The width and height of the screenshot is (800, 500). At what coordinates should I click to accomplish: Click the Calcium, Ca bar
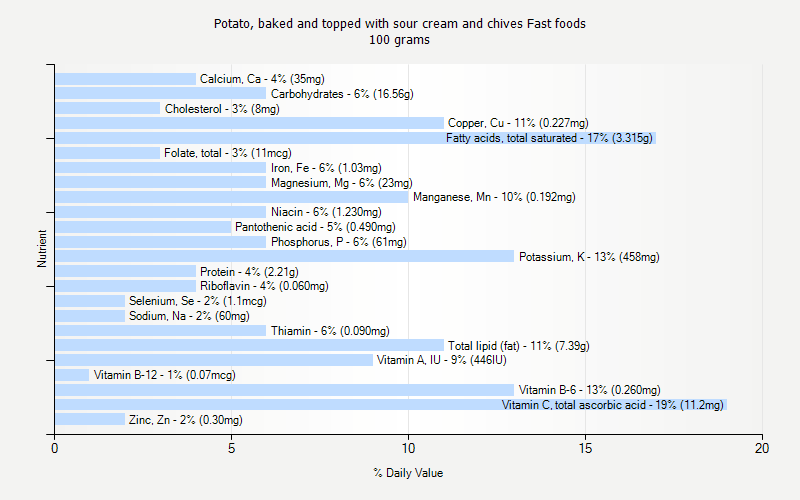click(126, 79)
